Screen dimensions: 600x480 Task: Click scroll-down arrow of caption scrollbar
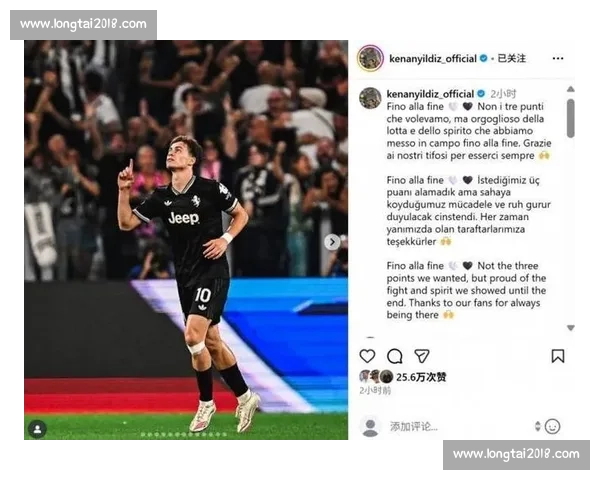[571, 328]
